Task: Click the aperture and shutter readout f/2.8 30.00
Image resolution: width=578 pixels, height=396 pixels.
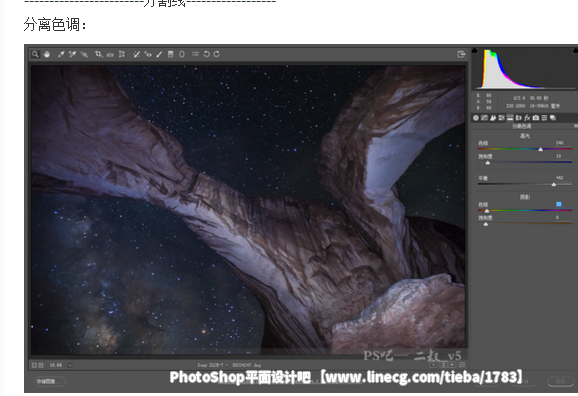Action: [x=530, y=98]
